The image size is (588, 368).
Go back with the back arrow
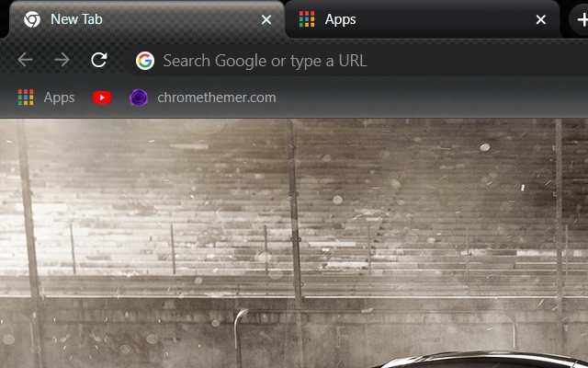[25, 60]
